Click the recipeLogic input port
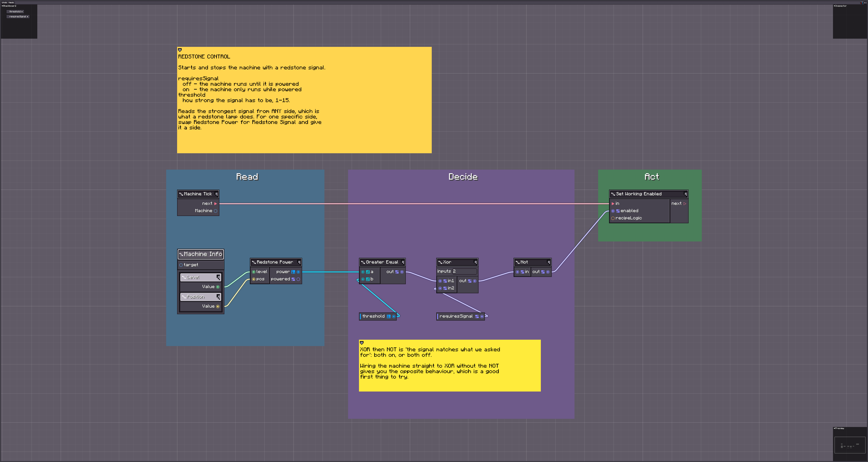 (x=613, y=218)
